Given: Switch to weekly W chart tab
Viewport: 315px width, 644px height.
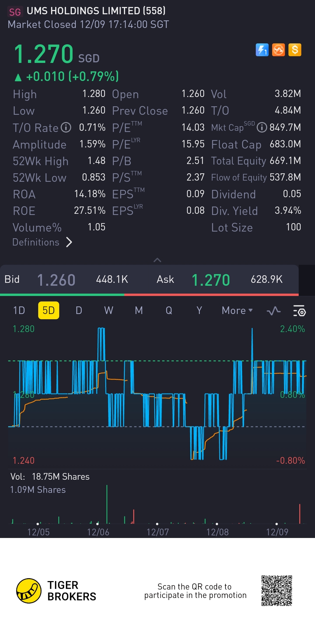Looking at the screenshot, I should click(108, 310).
